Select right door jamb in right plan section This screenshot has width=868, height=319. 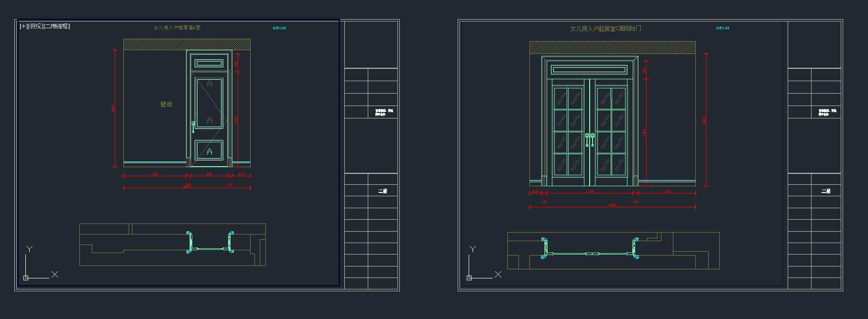click(x=635, y=248)
